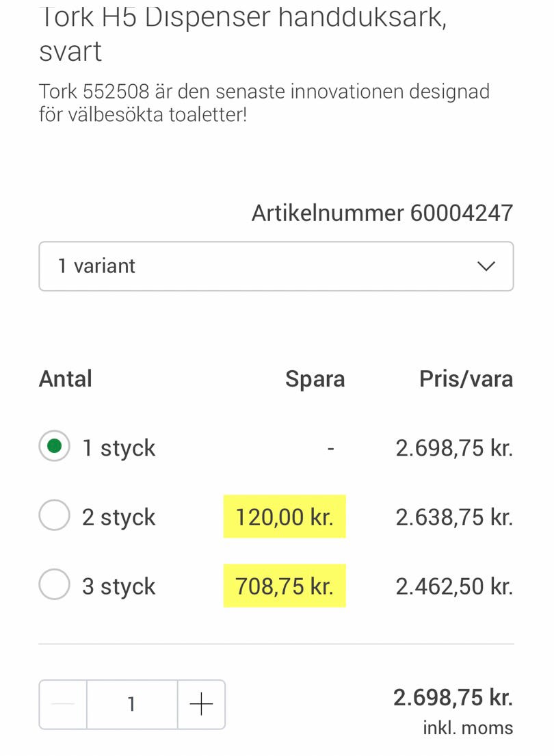
Task: Click the bold total price inkl. moms
Action: point(453,698)
